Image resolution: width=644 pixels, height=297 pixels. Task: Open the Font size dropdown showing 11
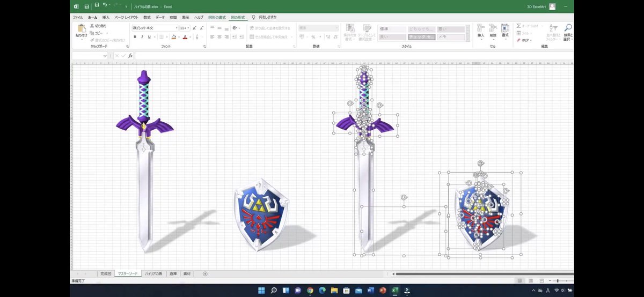[x=189, y=28]
